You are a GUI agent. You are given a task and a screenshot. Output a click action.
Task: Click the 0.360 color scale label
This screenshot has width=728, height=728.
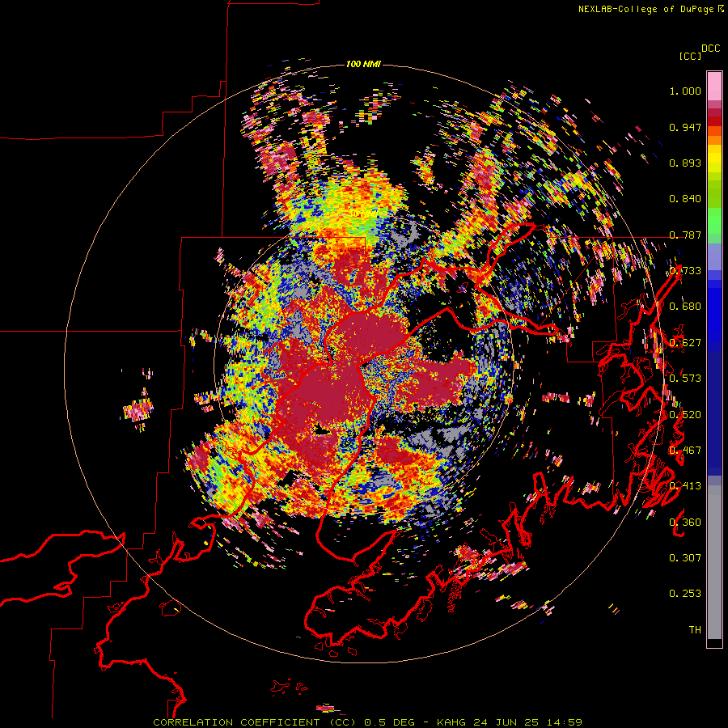[685, 523]
